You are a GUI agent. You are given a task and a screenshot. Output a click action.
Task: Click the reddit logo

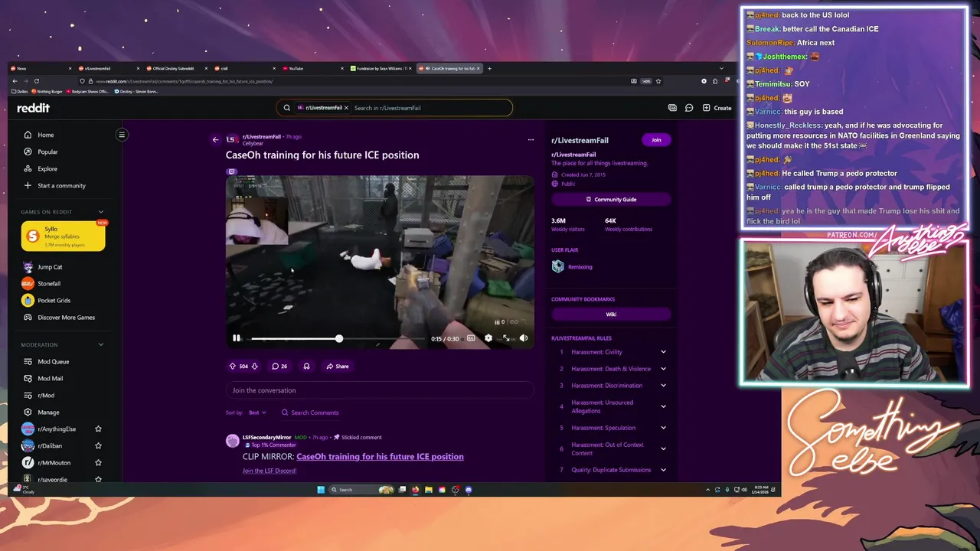tap(33, 108)
